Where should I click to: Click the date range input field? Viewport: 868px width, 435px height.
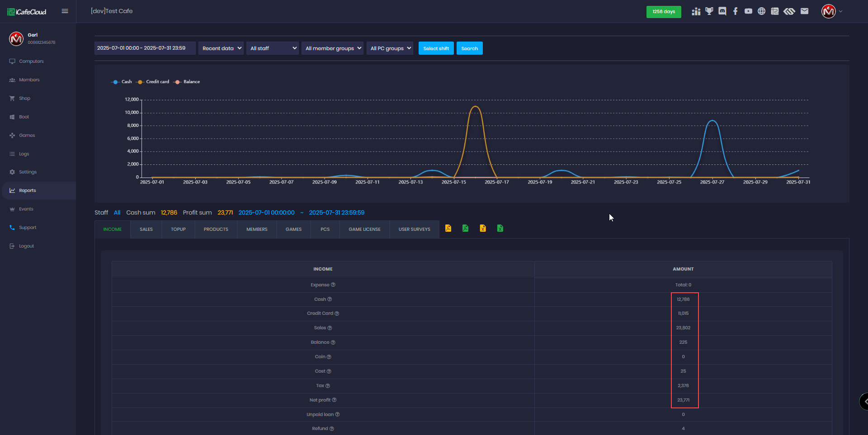click(145, 48)
